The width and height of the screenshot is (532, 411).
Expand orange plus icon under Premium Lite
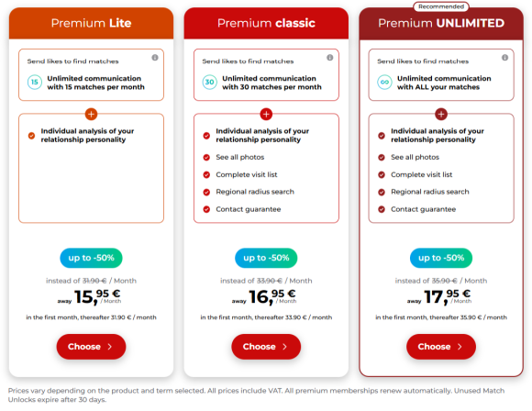[x=91, y=114]
